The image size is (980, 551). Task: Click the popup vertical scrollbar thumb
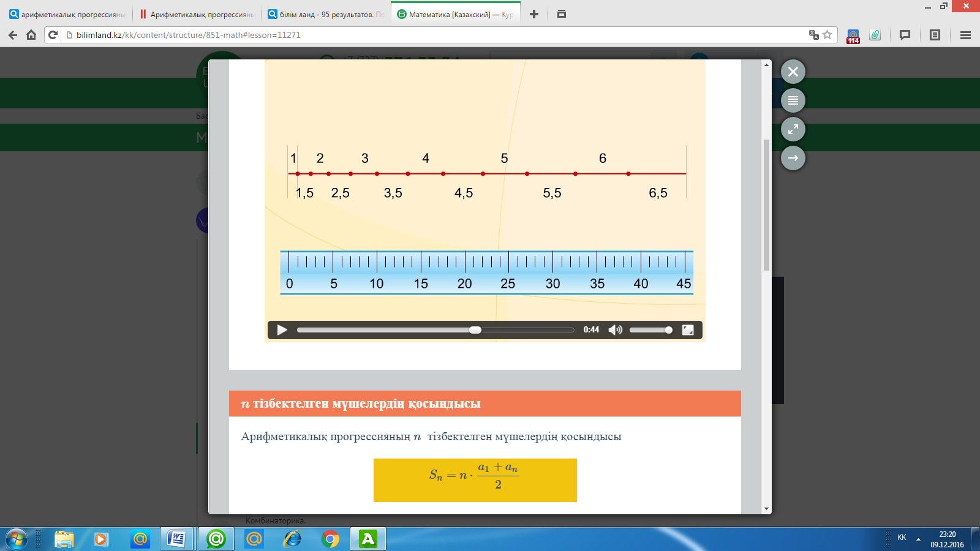point(766,205)
